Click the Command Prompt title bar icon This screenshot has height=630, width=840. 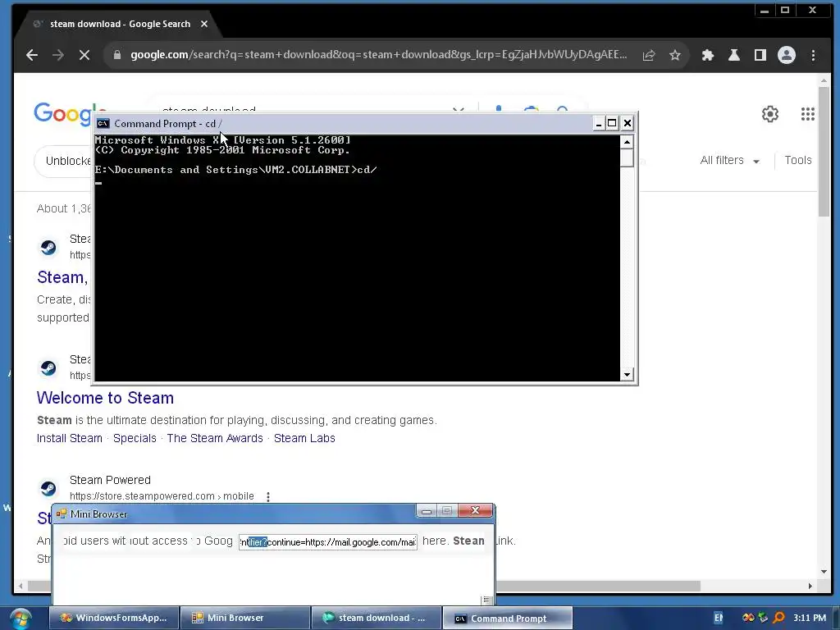(x=103, y=124)
